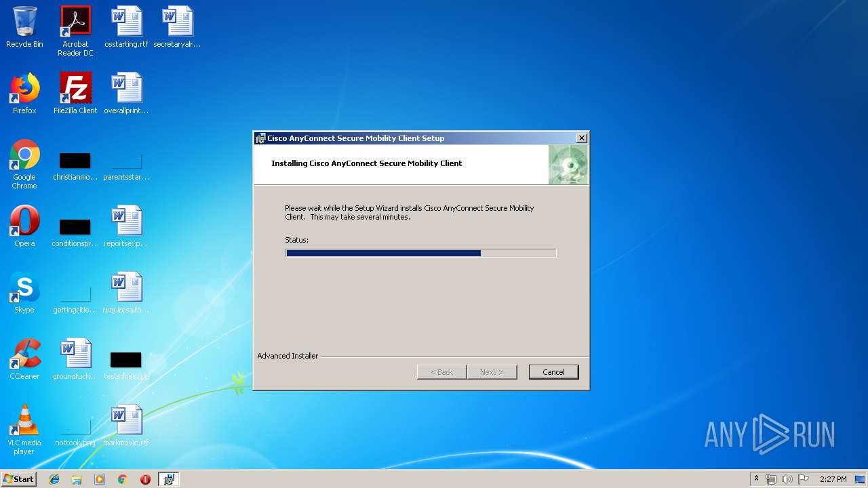
Task: Open the Action Center flag icon
Action: tap(804, 479)
